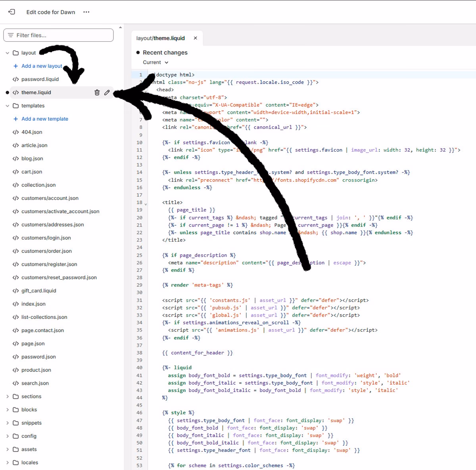Expand the sections folder chevron
Screen dimensions: 476x470
point(7,396)
